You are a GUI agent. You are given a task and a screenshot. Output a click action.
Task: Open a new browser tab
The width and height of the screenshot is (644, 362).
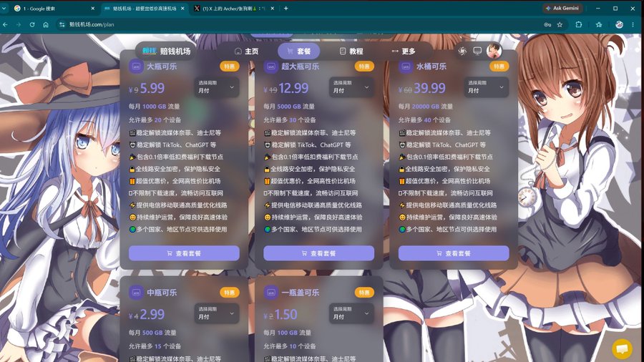point(286,8)
